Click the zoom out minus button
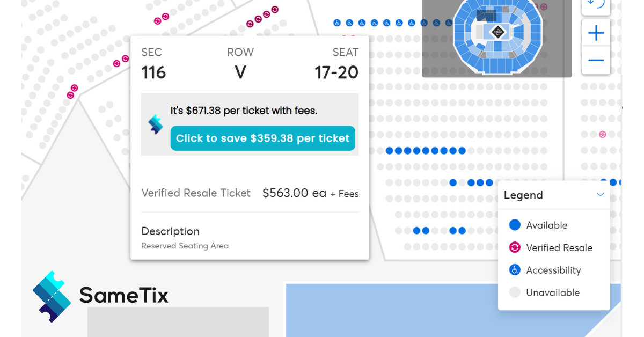Viewport: 644px width, 337px height. (596, 60)
